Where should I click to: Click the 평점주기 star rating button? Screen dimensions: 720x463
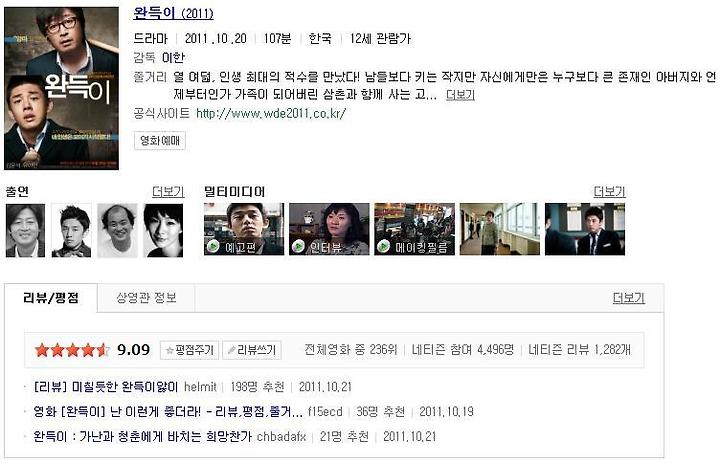click(x=190, y=350)
